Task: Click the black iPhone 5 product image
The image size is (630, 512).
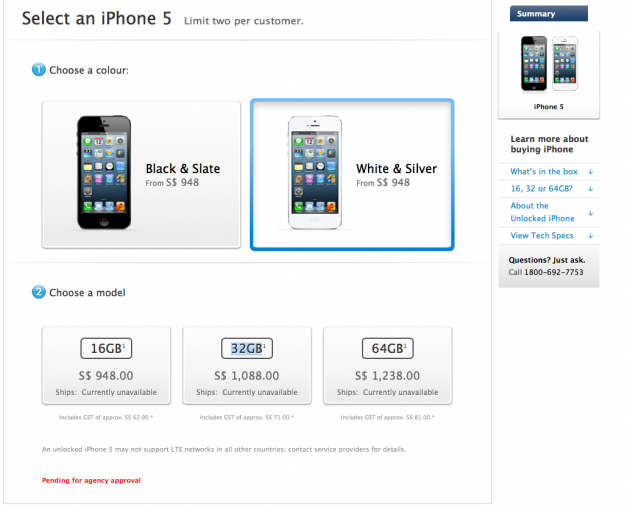Action: (x=104, y=172)
